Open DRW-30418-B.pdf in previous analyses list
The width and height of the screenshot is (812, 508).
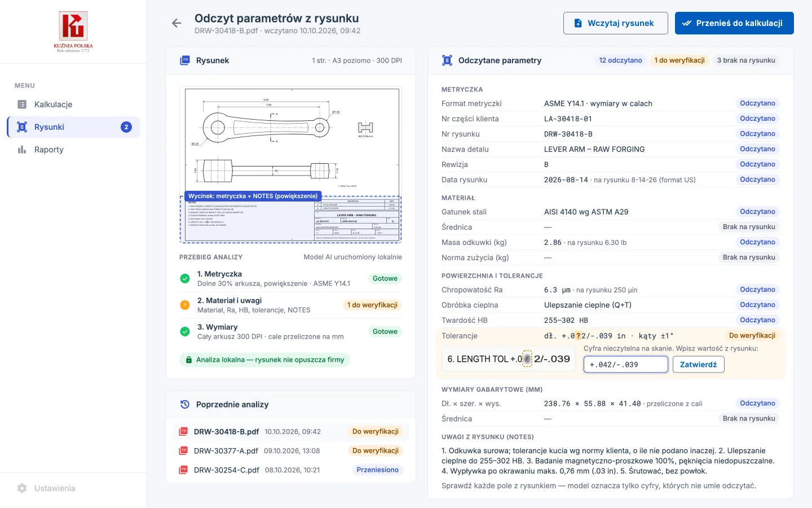pyautogui.click(x=290, y=432)
